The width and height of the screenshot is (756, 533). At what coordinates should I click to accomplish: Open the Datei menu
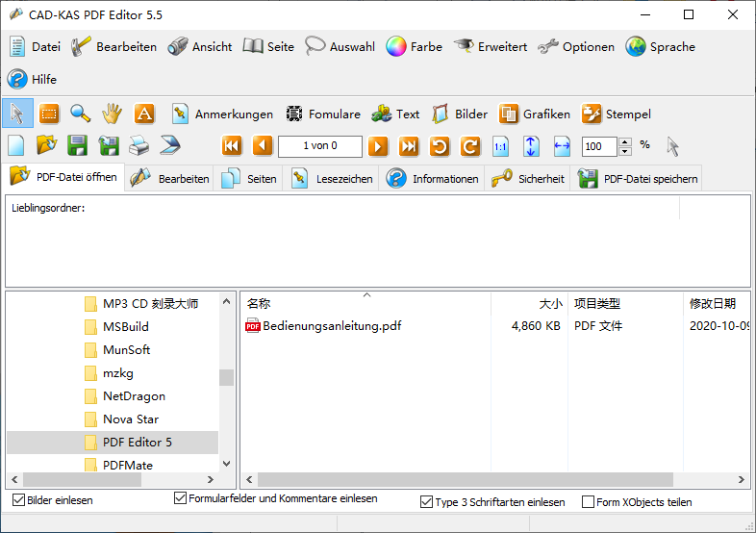tap(35, 47)
